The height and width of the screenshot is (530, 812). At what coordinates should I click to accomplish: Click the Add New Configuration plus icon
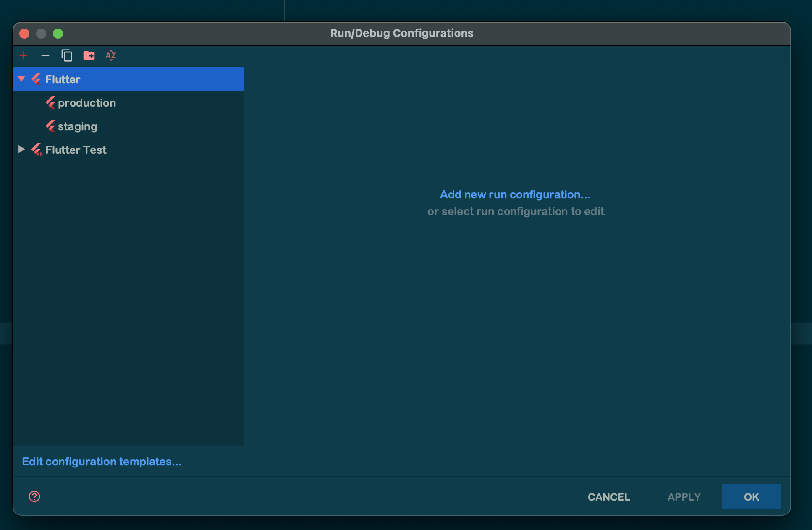tap(24, 55)
